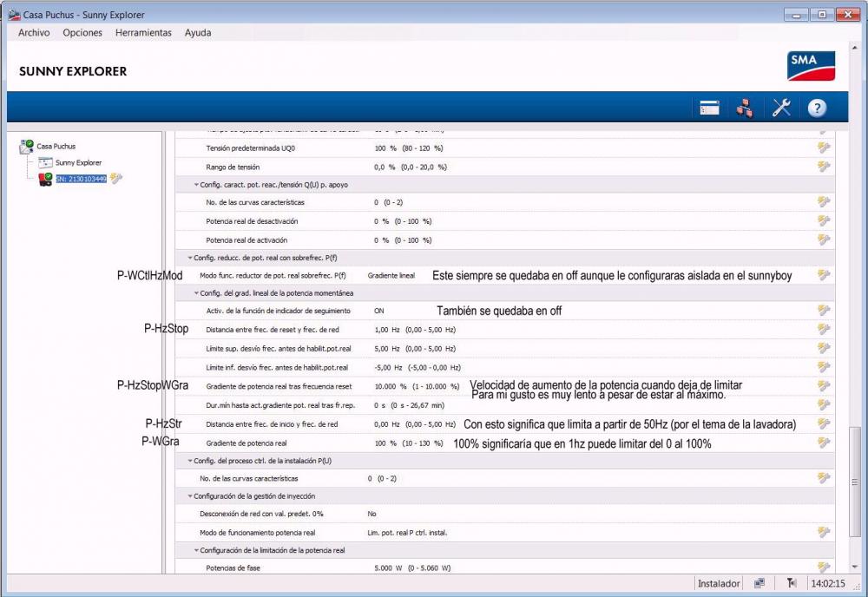Viewport: 868px width, 597px height.
Task: Click 'Rango de tensión' label
Action: coord(233,167)
